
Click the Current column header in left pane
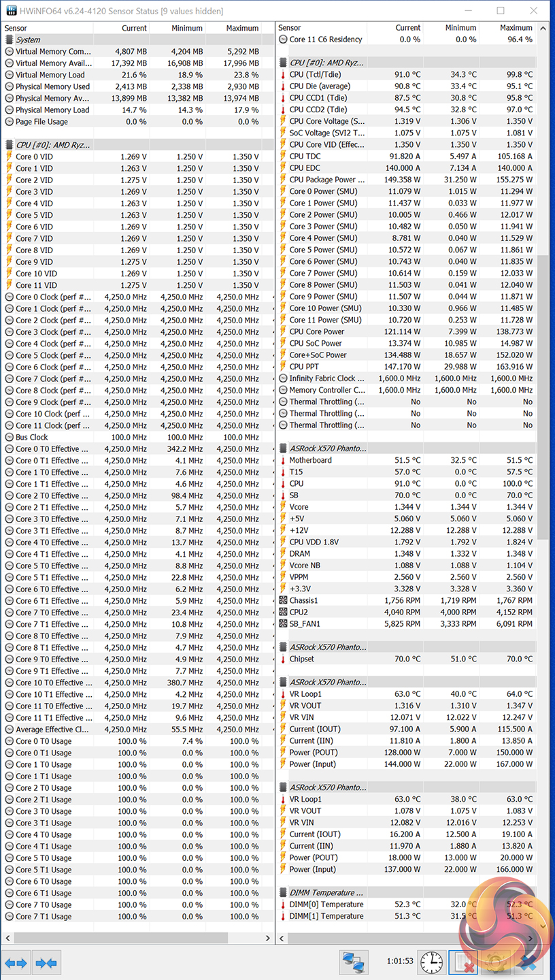[x=121, y=28]
